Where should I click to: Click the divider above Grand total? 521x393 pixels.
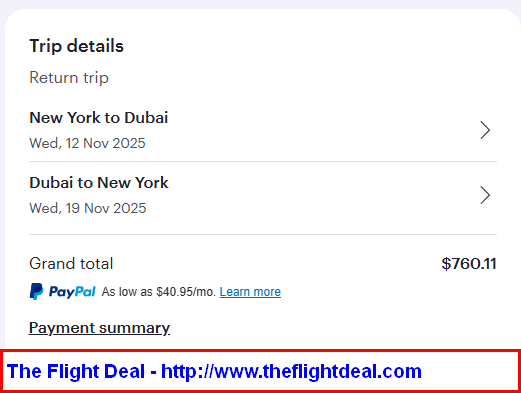pyautogui.click(x=263, y=234)
